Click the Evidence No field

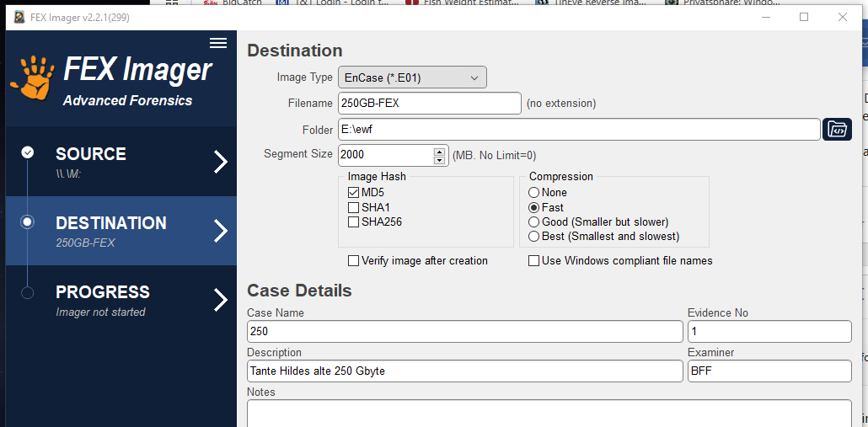pyautogui.click(x=769, y=332)
